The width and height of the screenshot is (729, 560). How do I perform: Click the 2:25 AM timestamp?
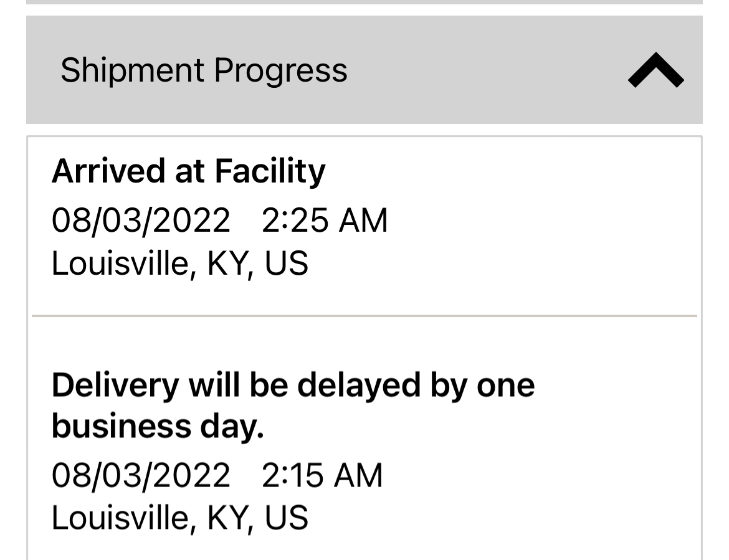click(x=325, y=221)
